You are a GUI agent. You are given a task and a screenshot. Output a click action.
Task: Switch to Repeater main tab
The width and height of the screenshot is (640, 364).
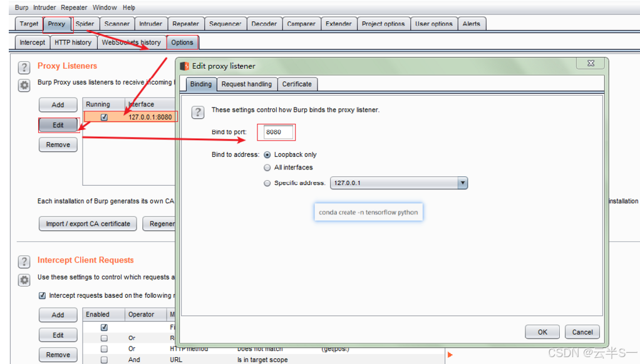(186, 24)
